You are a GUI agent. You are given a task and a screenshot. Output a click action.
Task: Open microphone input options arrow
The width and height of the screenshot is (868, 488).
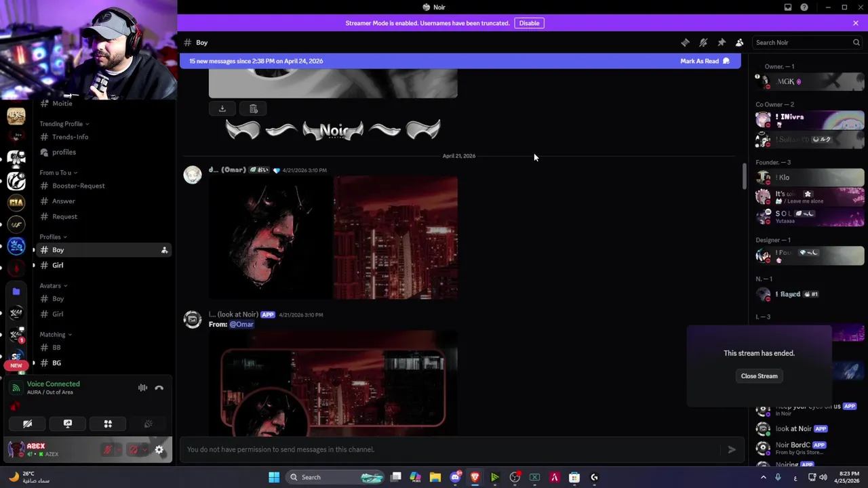119,449
